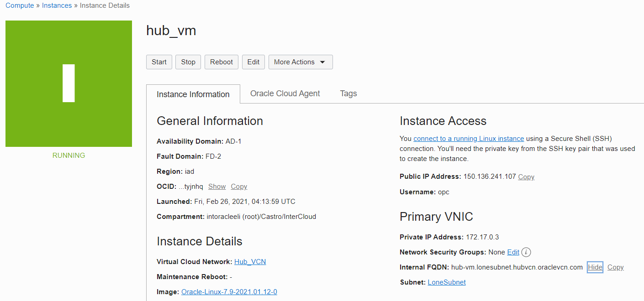Edit the Network Security Groups

tap(513, 252)
